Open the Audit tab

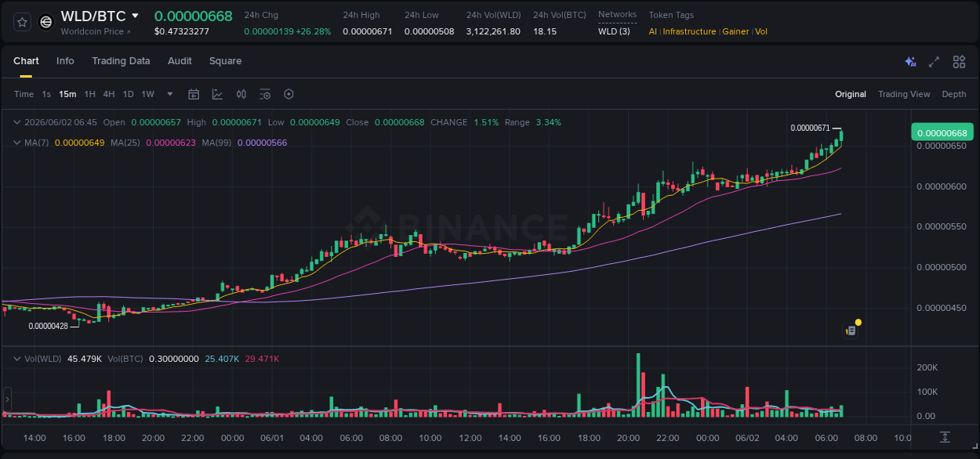[x=180, y=61]
